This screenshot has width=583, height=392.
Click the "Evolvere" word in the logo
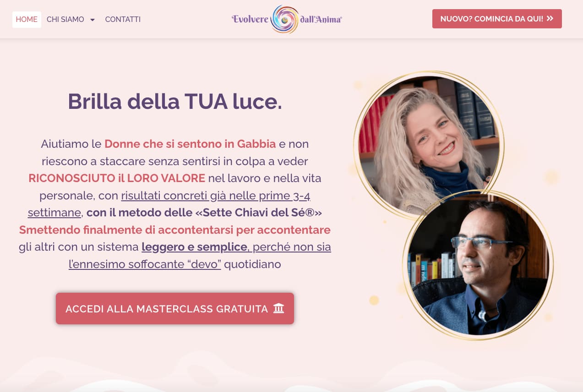[x=250, y=19]
